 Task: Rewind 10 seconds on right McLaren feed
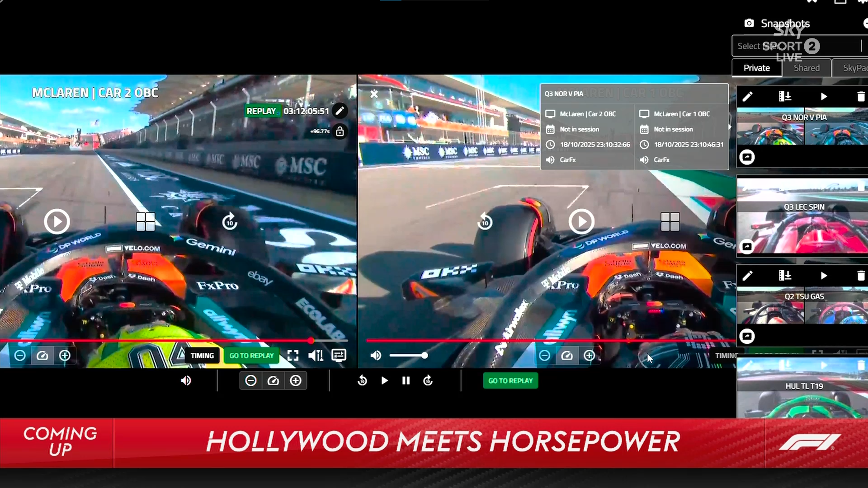(485, 222)
